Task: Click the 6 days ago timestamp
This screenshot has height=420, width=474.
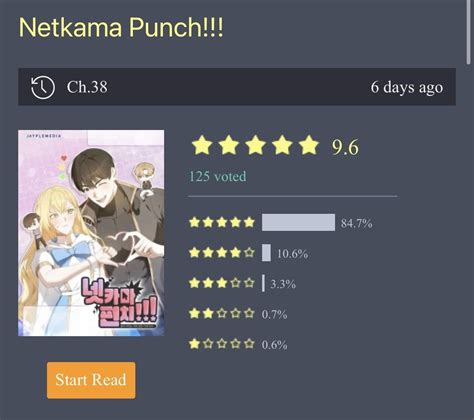Action: [407, 88]
